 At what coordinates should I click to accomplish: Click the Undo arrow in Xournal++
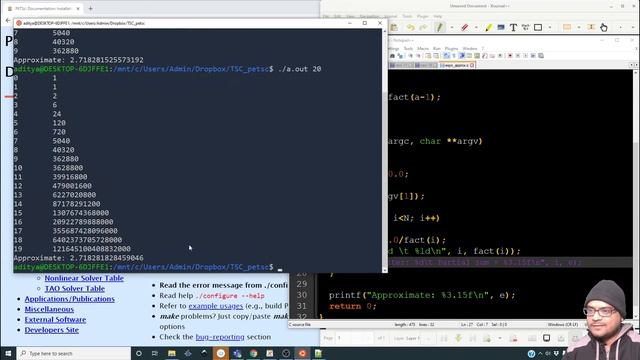click(410, 27)
